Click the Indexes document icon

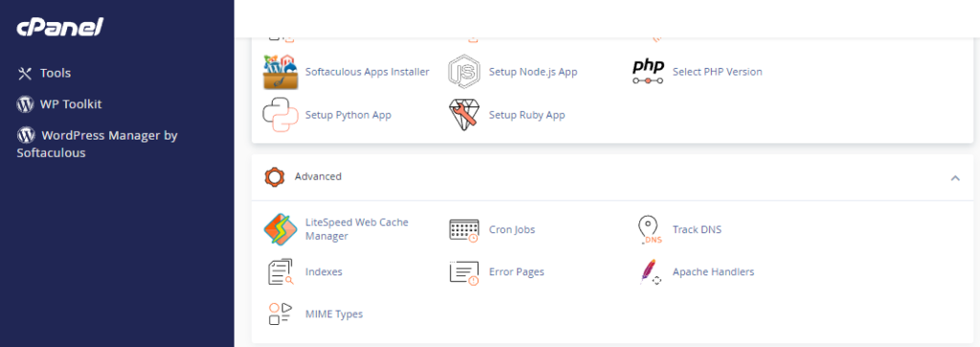coord(280,272)
